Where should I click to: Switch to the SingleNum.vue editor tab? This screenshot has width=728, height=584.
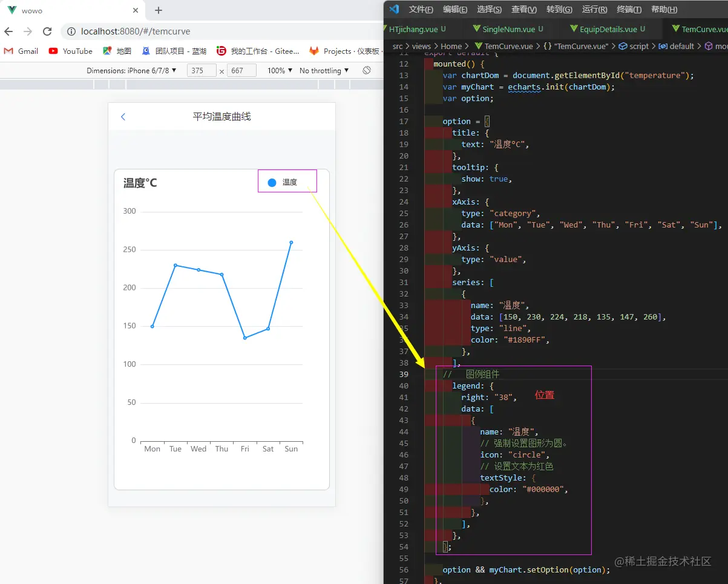click(x=507, y=29)
